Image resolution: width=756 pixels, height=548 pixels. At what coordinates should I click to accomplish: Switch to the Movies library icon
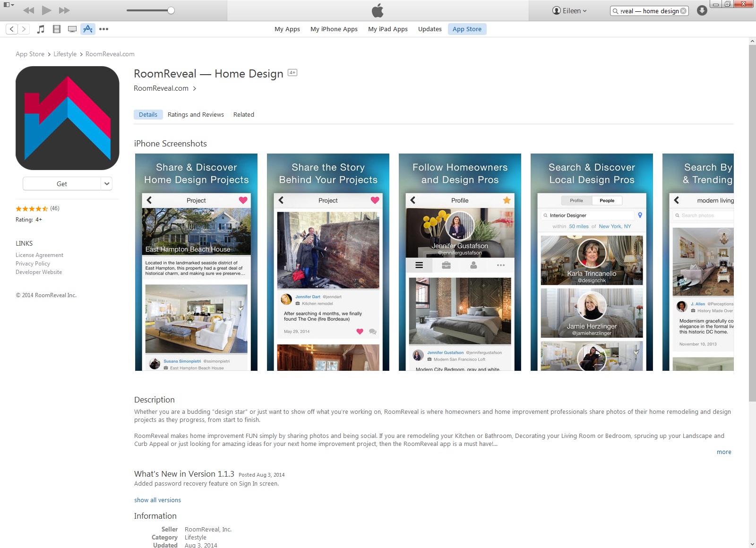point(57,29)
